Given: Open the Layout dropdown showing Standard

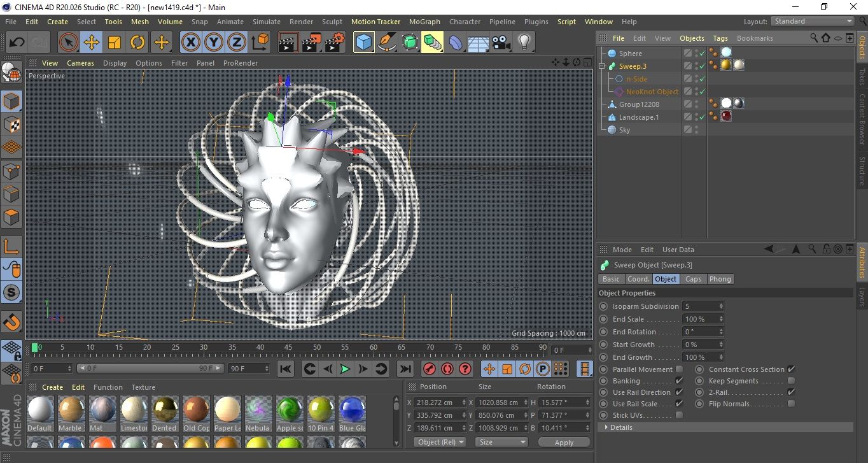Looking at the screenshot, I should click(x=813, y=21).
